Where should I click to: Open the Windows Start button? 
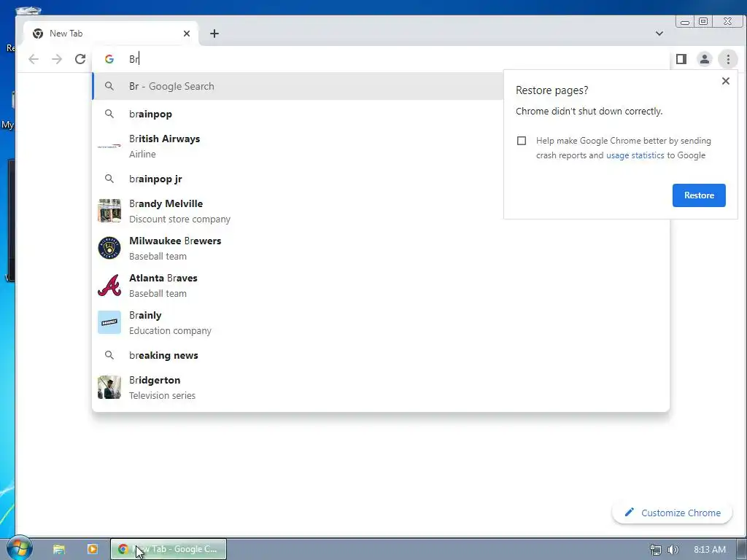point(18,548)
